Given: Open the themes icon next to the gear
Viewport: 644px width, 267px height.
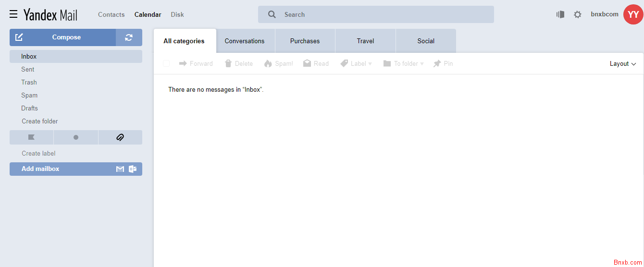Looking at the screenshot, I should [x=560, y=14].
